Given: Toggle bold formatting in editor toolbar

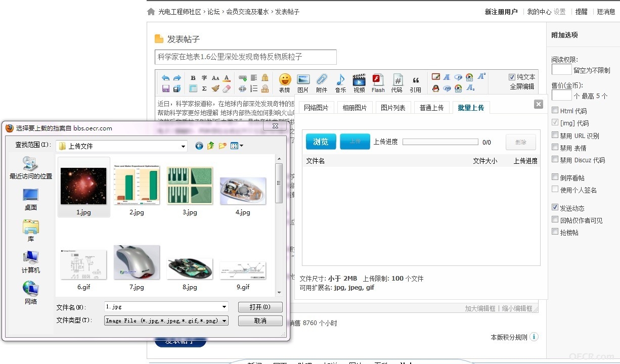Looking at the screenshot, I should (193, 78).
